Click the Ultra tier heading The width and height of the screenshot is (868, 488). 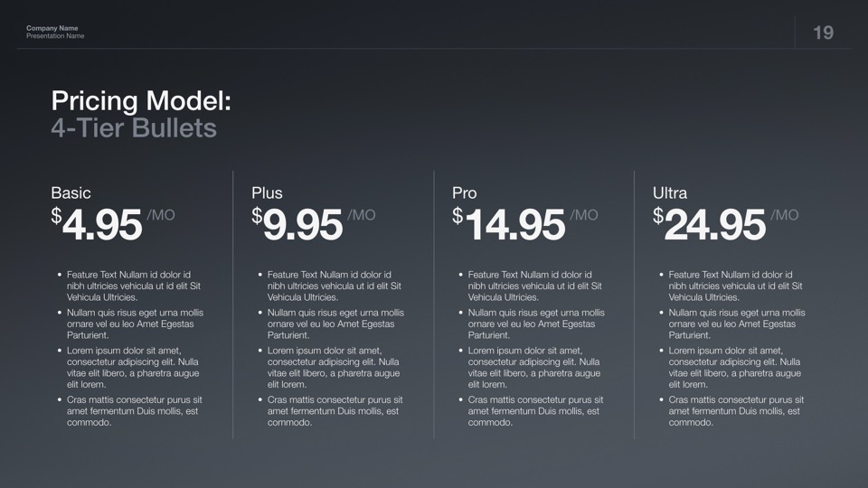[x=669, y=192]
